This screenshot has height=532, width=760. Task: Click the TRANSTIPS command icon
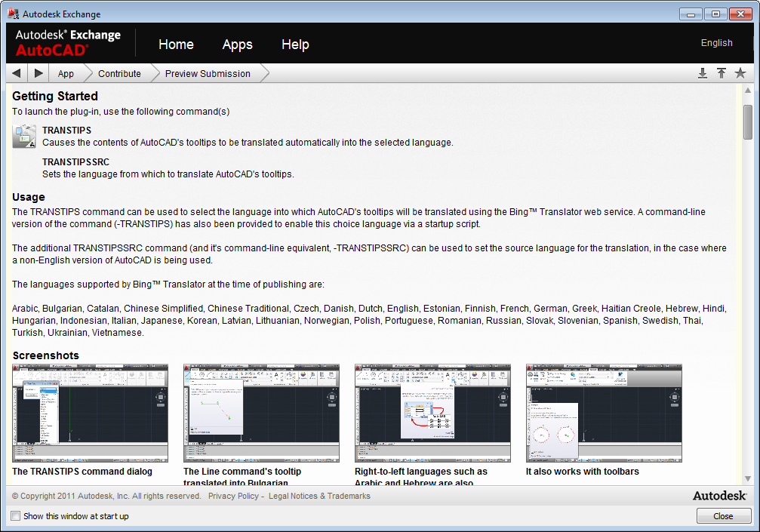tap(24, 136)
